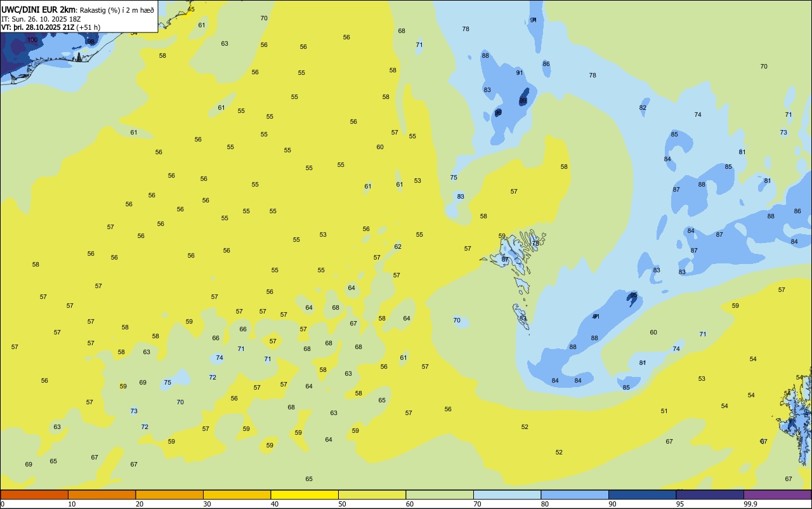Image resolution: width=812 pixels, height=509 pixels.
Task: Click the 20–30 amber legend swatch
Action: coord(169,494)
